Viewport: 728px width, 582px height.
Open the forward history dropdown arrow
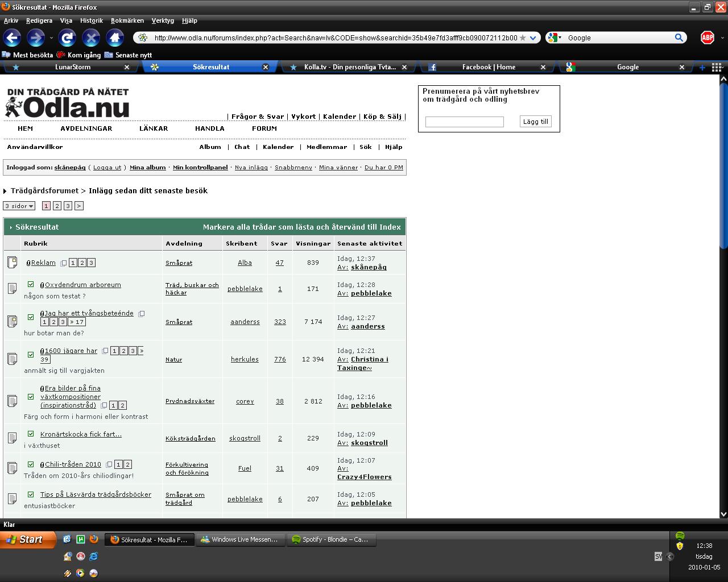pos(51,38)
